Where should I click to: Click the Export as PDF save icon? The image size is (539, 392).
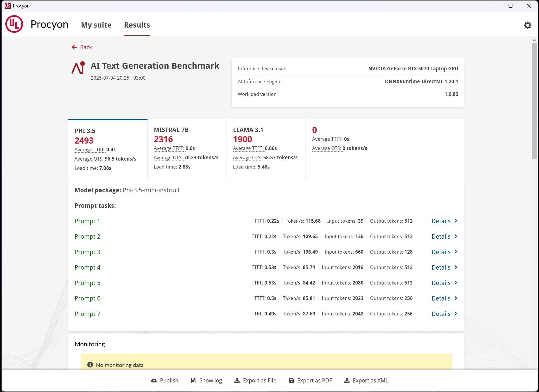pyautogui.click(x=291, y=380)
